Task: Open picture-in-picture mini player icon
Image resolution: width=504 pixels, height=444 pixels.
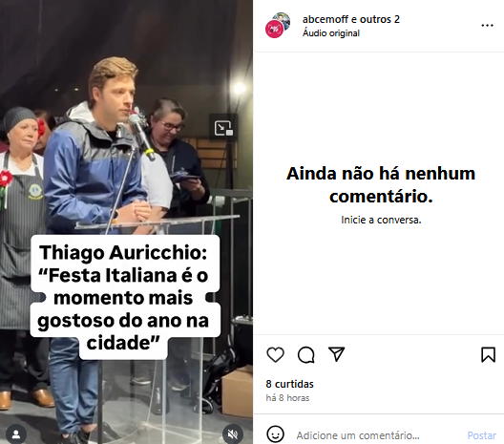Action: click(x=223, y=128)
